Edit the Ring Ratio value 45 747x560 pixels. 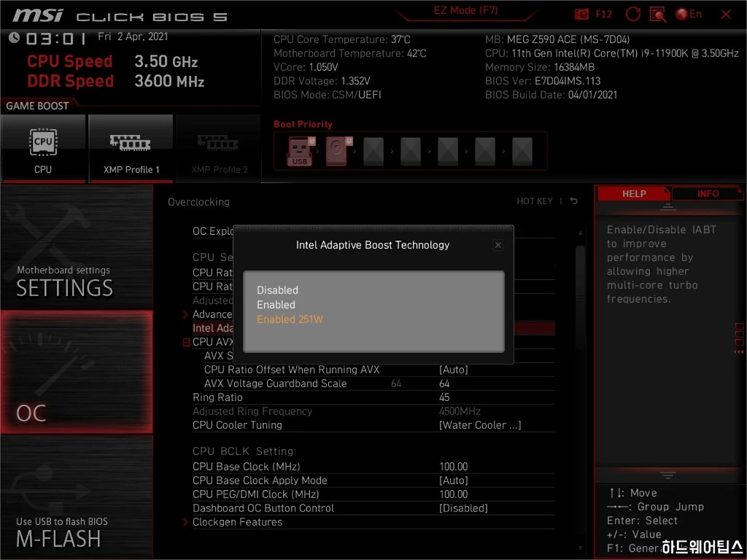[x=444, y=397]
